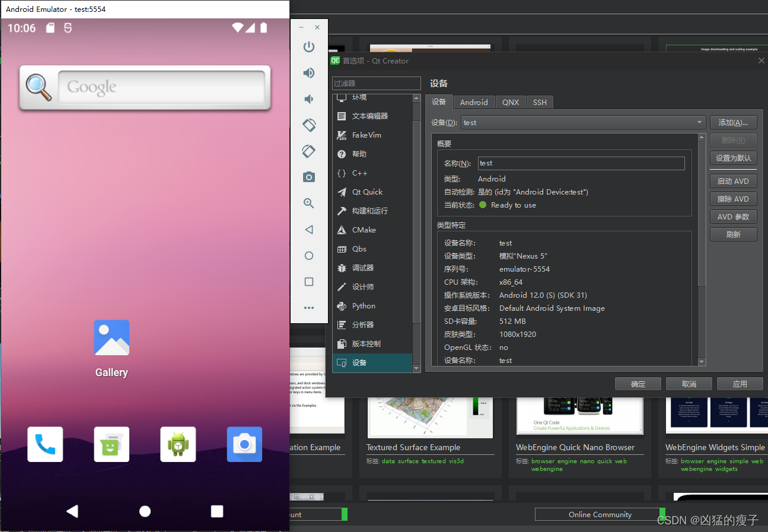The width and height of the screenshot is (768, 532).
Task: Select CMake preferences category
Action: tap(372, 230)
